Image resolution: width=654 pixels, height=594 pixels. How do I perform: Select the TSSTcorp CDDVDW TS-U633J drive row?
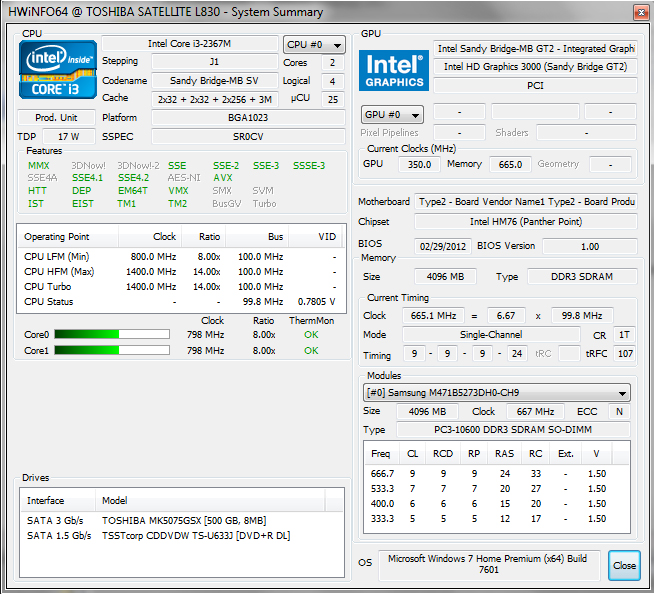point(181,536)
